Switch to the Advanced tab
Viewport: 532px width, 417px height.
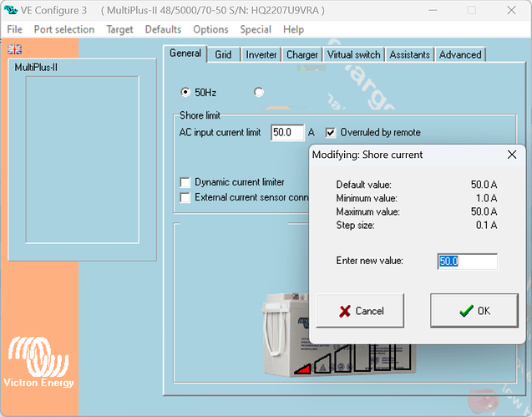(460, 54)
